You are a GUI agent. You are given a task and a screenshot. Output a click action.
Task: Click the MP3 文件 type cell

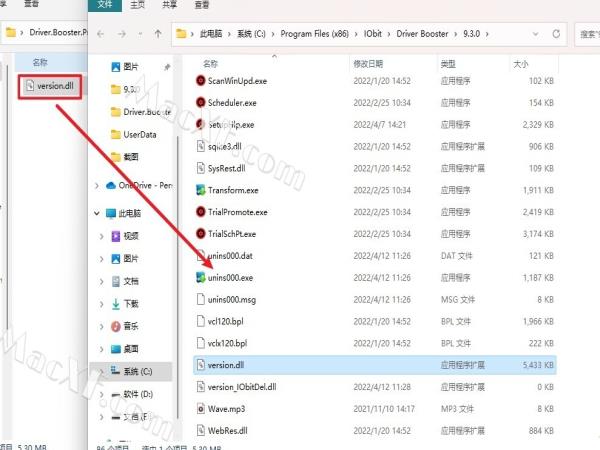pyautogui.click(x=457, y=409)
